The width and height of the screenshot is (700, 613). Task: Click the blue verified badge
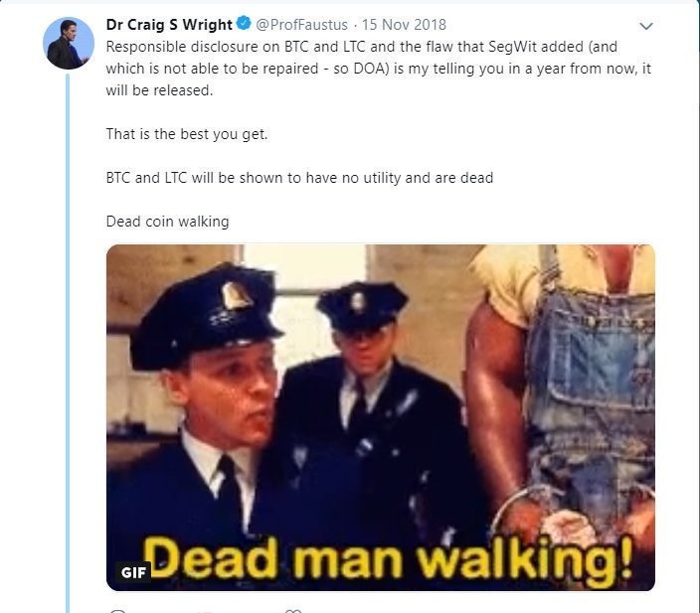click(244, 23)
